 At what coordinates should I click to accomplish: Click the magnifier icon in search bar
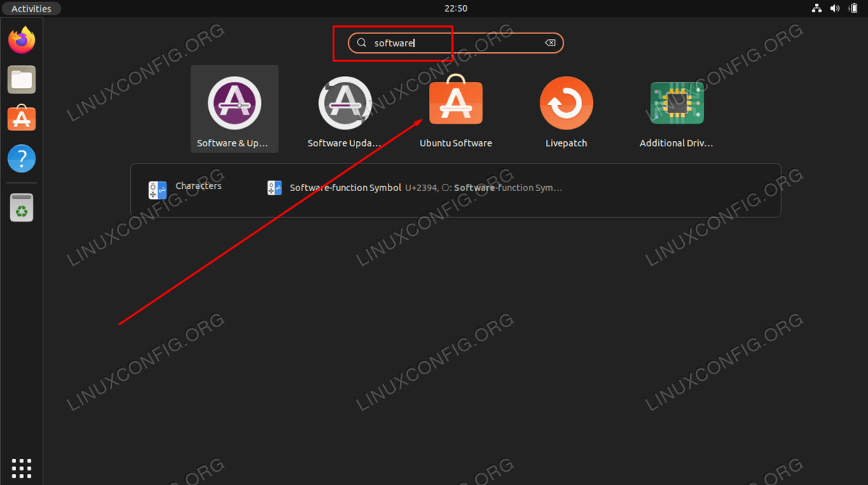[x=362, y=43]
